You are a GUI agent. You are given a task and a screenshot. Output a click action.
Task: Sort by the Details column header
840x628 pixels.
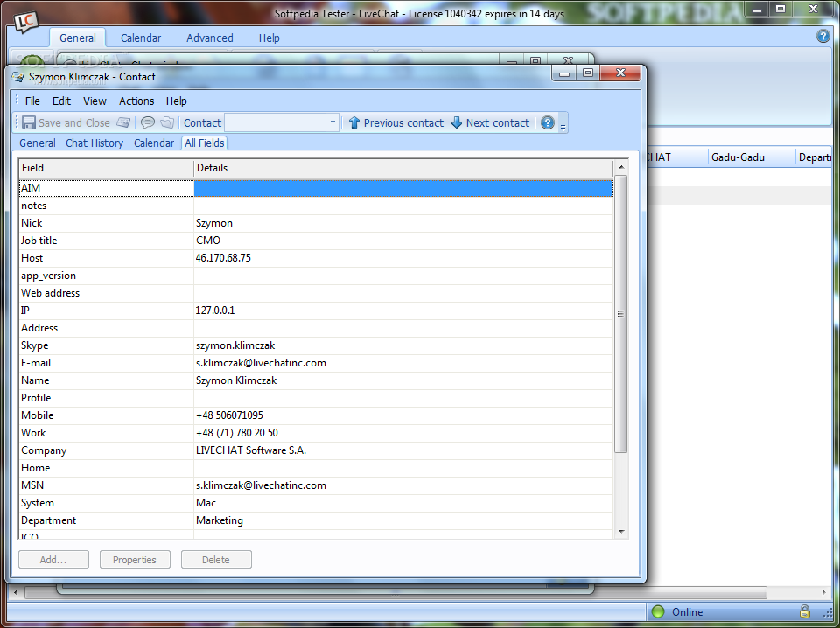pos(403,168)
